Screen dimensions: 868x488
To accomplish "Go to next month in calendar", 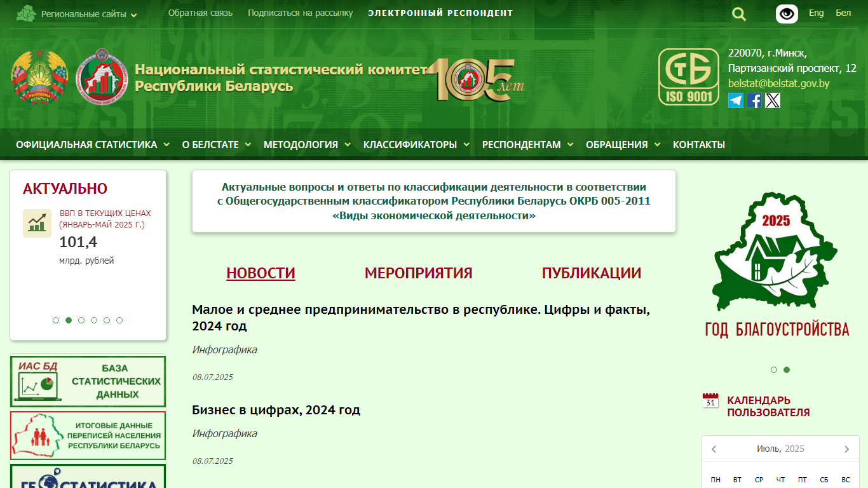I will [846, 449].
